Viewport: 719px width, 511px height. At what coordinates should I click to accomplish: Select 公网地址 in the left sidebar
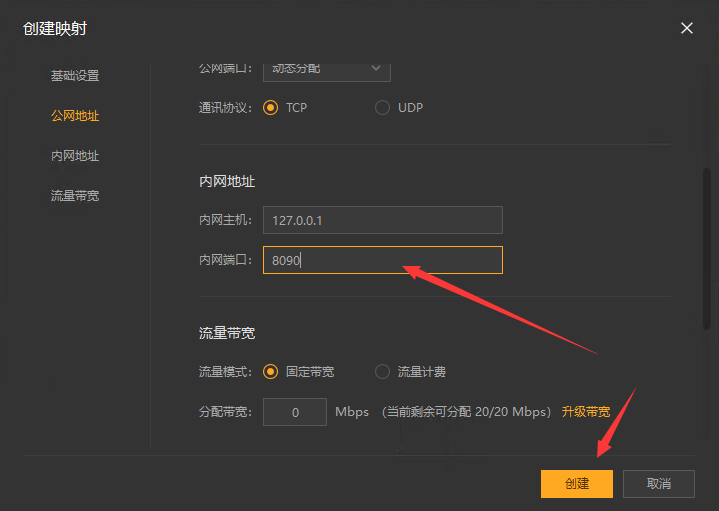coord(75,116)
